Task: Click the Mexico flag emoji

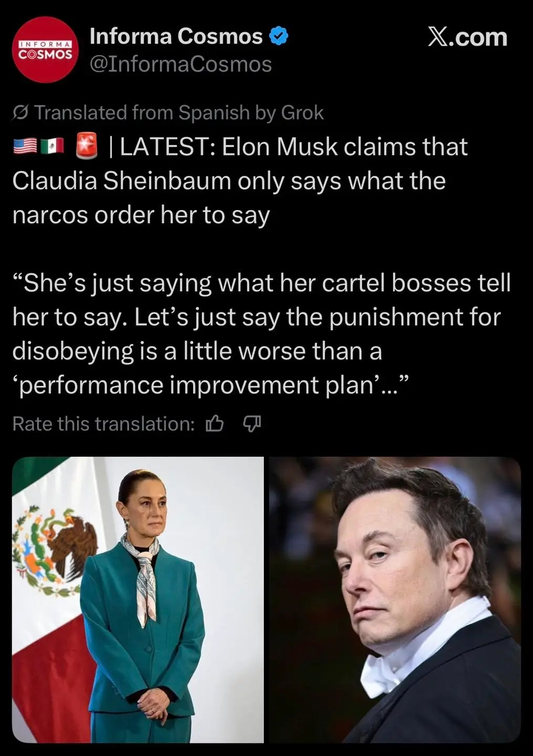Action: coord(52,146)
